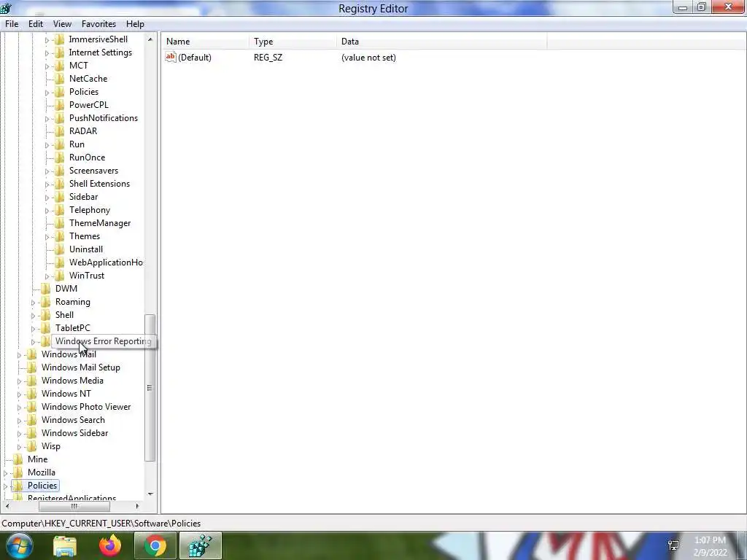This screenshot has width=747, height=560.
Task: Select the WebApplicationHost key
Action: tap(106, 262)
